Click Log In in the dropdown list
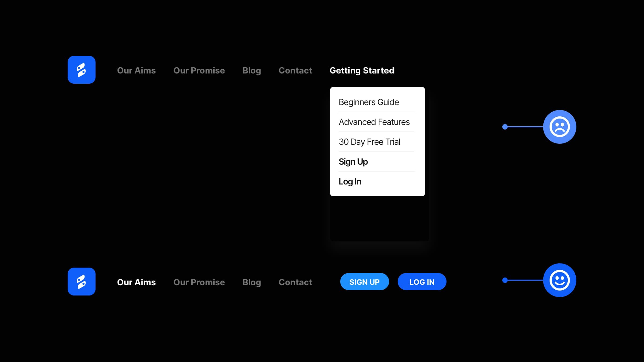Viewport: 644px width, 362px height. coord(349,181)
